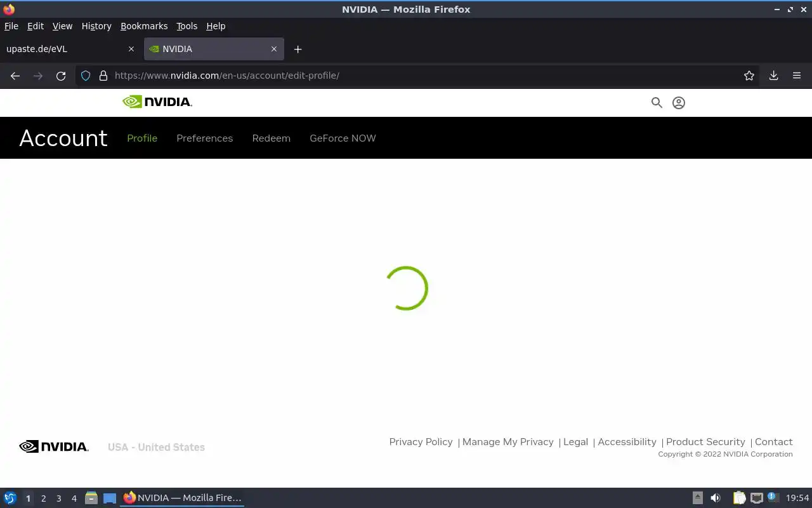Open the History menu
Viewport: 812px width, 508px height.
coord(96,26)
